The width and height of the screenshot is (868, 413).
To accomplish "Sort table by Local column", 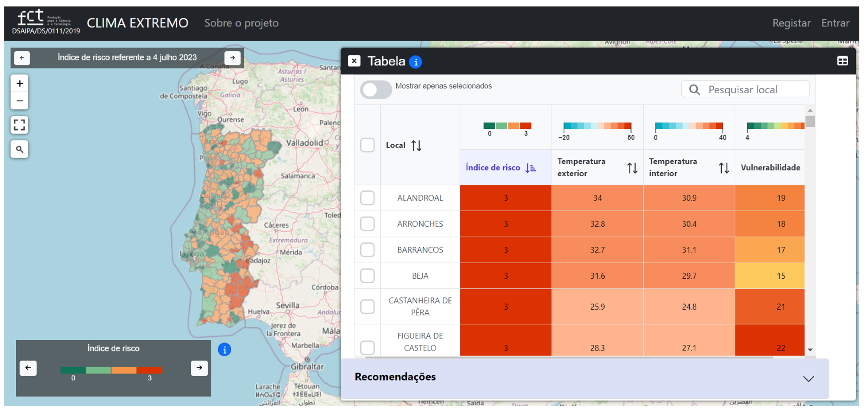I will click(x=416, y=146).
